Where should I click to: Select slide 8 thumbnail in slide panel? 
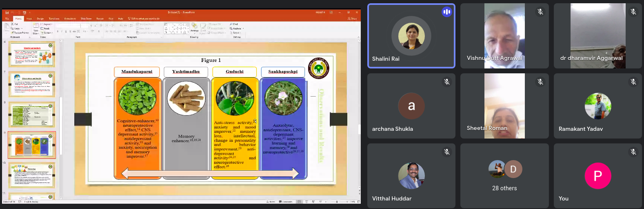[32, 115]
